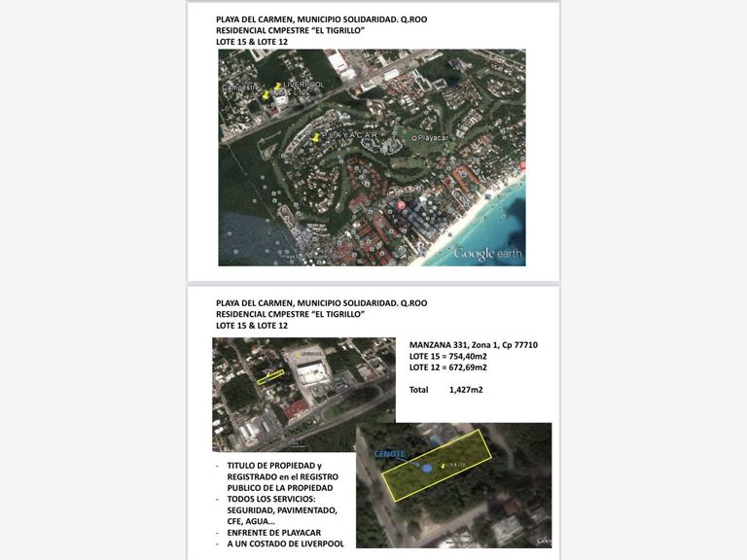747x560 pixels.
Task: Click the Total 1,427m2 line
Action: (x=445, y=390)
